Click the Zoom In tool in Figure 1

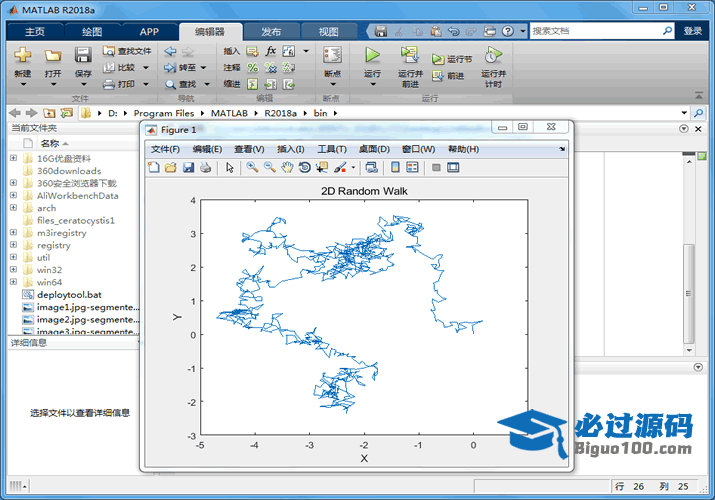click(253, 167)
